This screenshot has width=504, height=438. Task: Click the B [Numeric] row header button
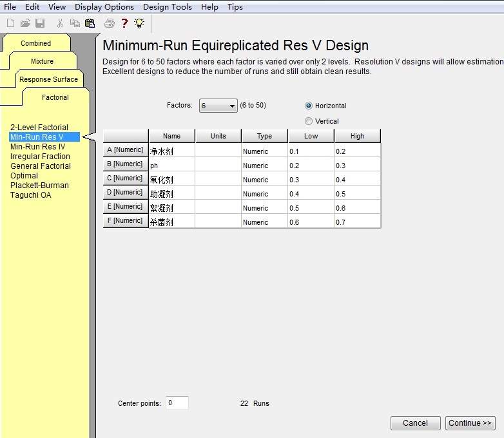click(126, 164)
